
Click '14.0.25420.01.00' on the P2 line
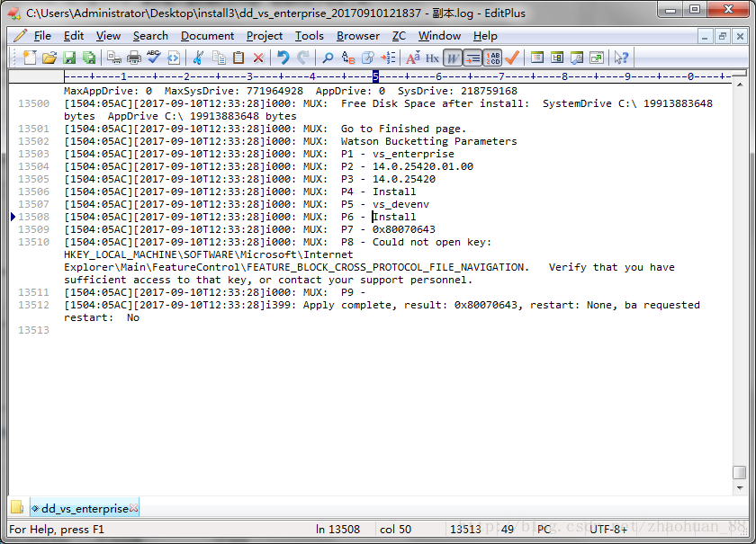[423, 166]
